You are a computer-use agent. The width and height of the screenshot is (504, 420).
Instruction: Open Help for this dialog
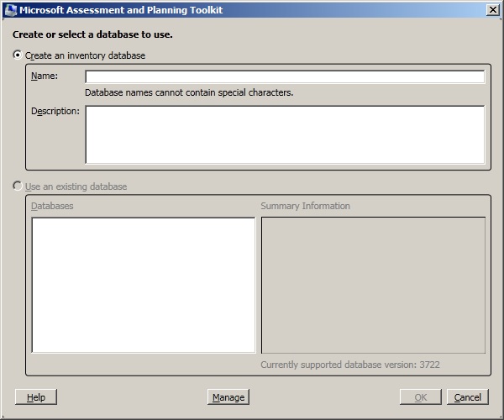(36, 397)
